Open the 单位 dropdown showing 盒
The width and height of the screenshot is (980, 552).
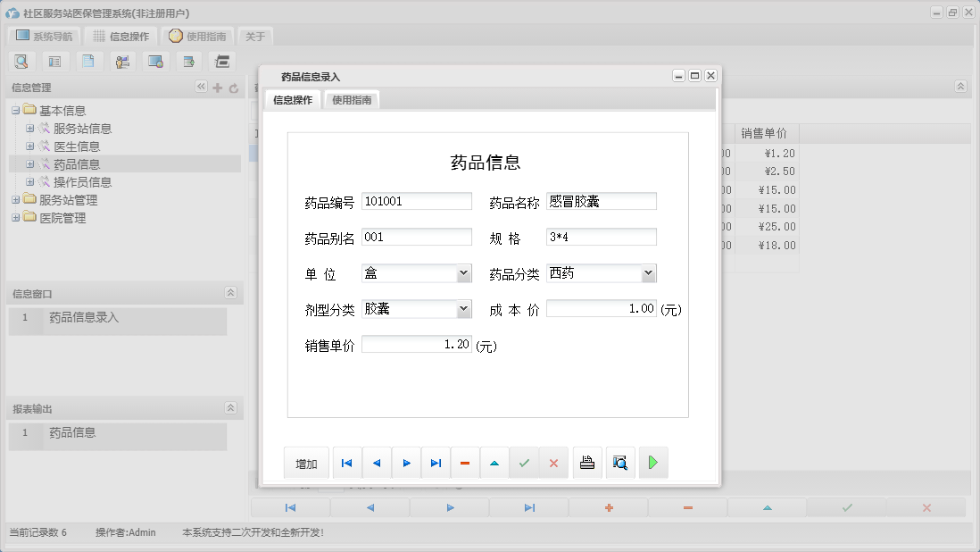pyautogui.click(x=464, y=272)
